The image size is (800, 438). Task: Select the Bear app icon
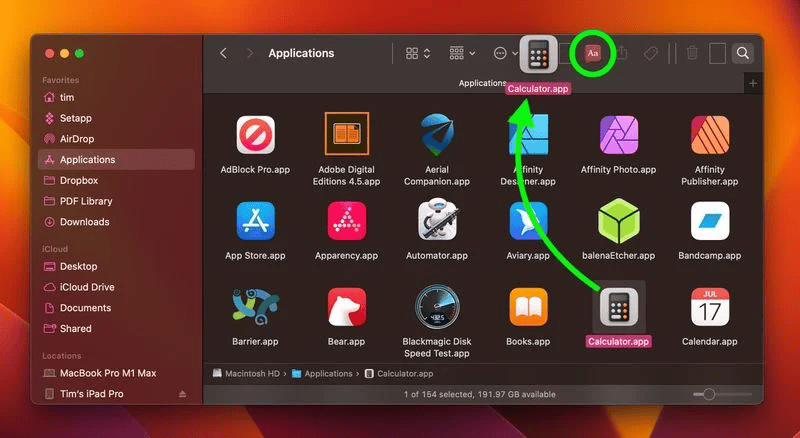point(346,308)
